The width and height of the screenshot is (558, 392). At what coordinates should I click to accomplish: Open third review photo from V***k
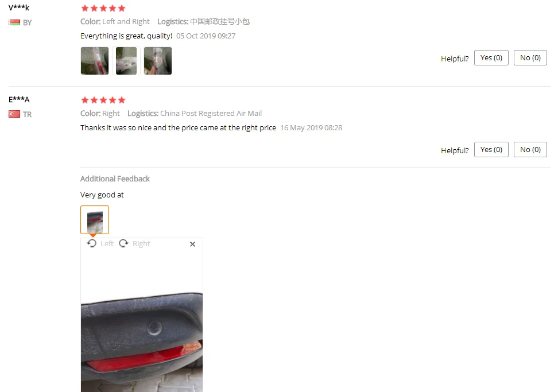pyautogui.click(x=158, y=61)
